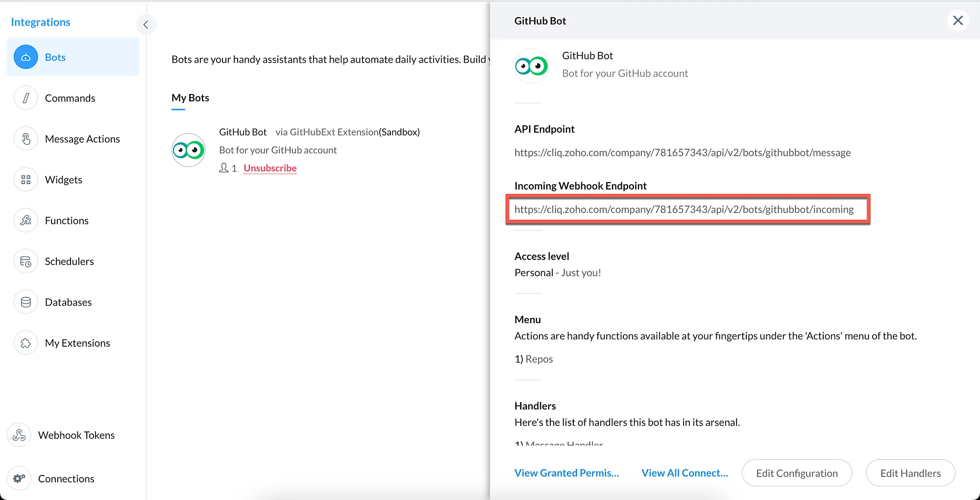Open the Schedulers icon
The image size is (980, 500).
[26, 262]
